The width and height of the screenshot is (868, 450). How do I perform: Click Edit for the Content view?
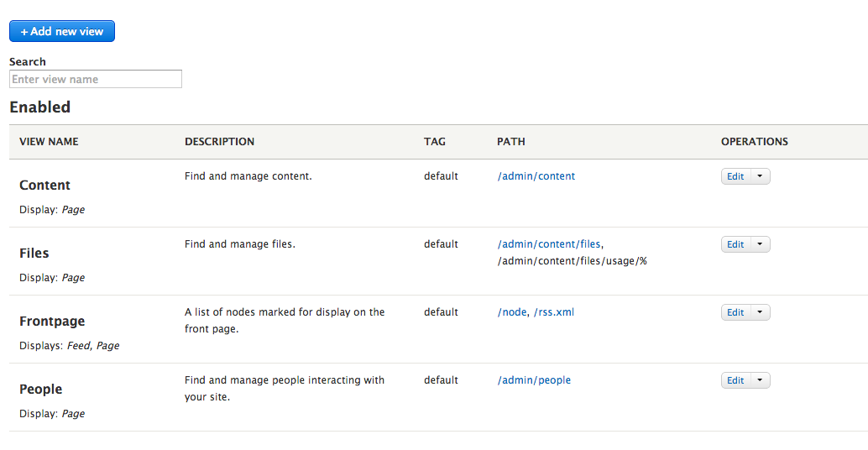(735, 176)
